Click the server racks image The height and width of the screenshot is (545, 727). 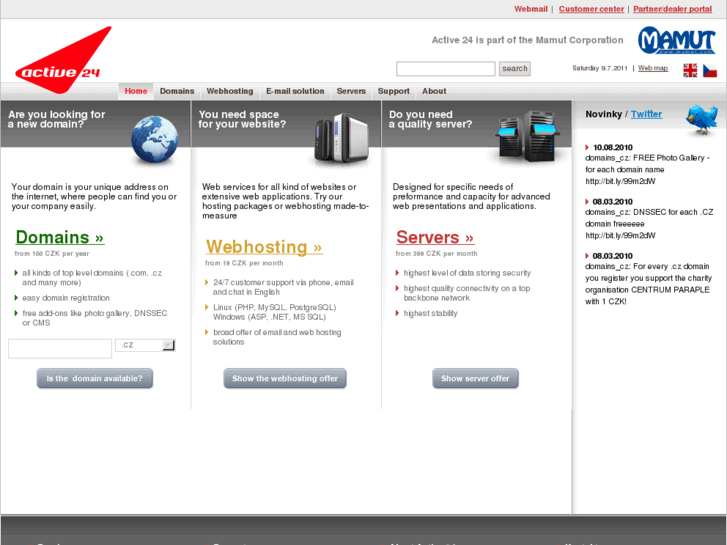[x=527, y=136]
